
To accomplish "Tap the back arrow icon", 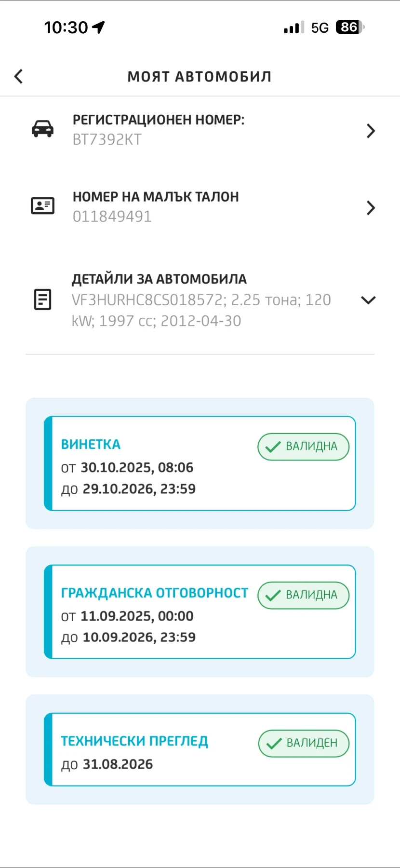I will [x=19, y=76].
